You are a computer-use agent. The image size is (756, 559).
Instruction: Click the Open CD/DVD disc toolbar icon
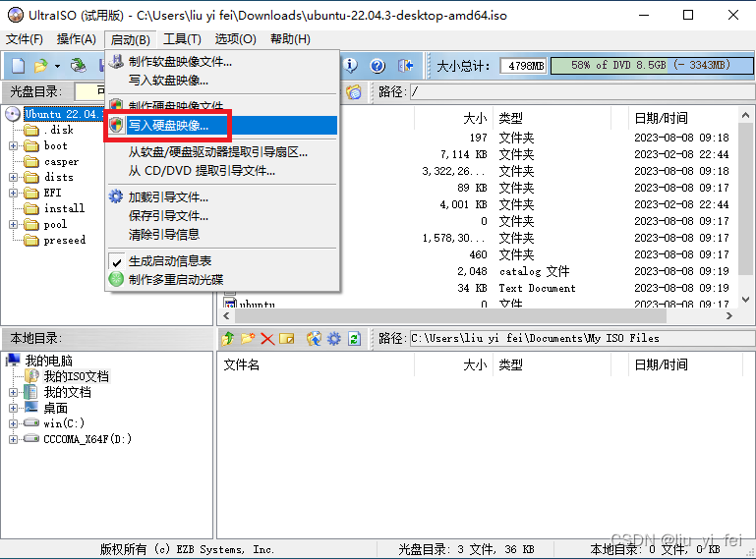tap(78, 66)
